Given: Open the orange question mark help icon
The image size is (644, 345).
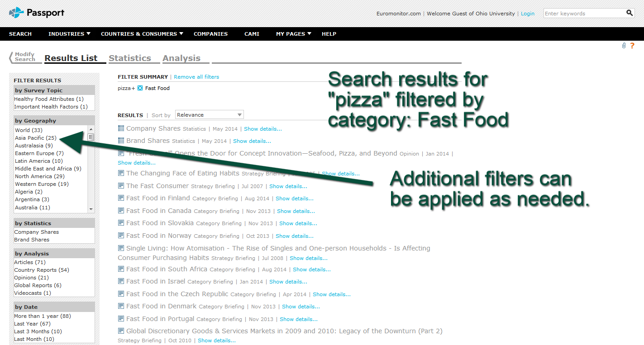Looking at the screenshot, I should (632, 46).
